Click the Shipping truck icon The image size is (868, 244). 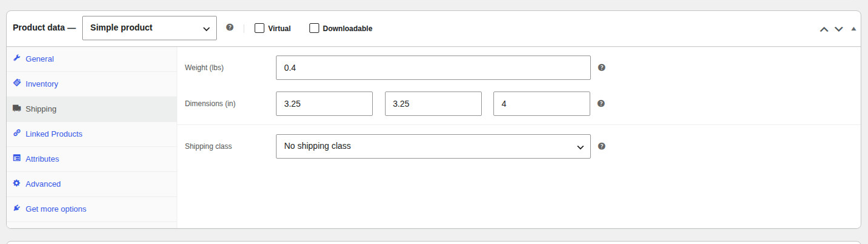[17, 109]
